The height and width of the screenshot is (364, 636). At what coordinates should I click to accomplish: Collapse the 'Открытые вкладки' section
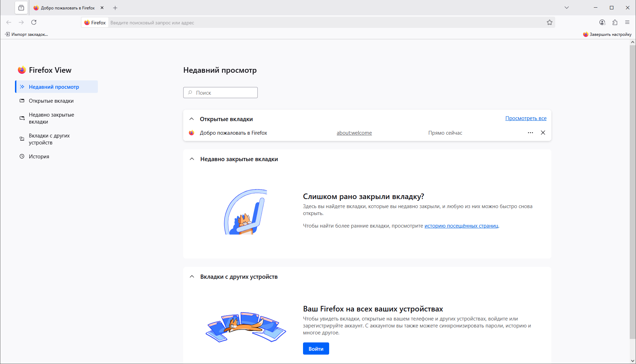pos(192,119)
